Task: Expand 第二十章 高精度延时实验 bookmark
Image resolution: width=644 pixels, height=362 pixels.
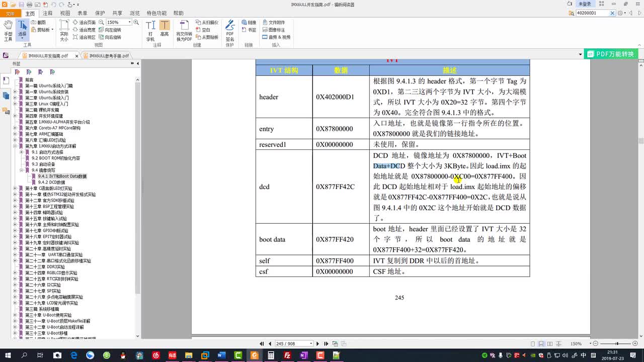Action: click(x=15, y=249)
